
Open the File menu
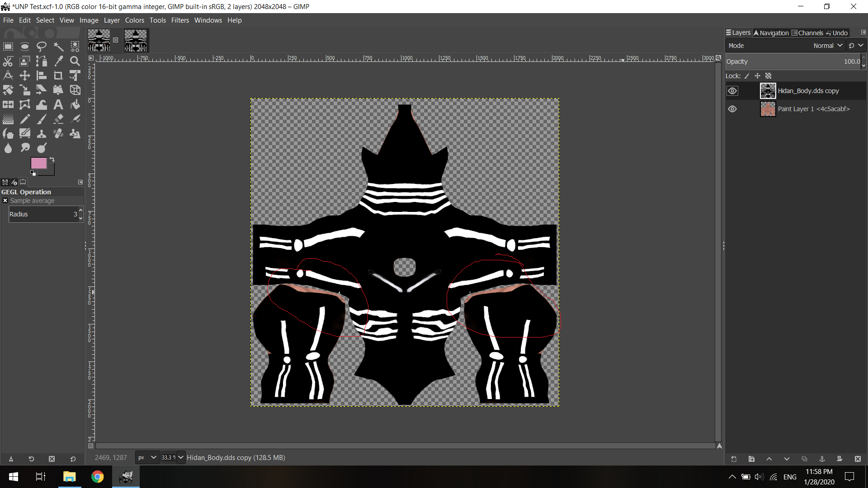[x=8, y=20]
